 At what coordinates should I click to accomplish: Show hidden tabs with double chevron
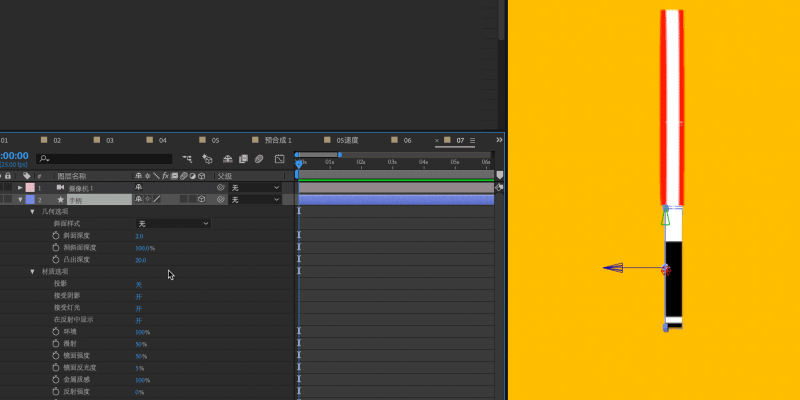tap(499, 140)
